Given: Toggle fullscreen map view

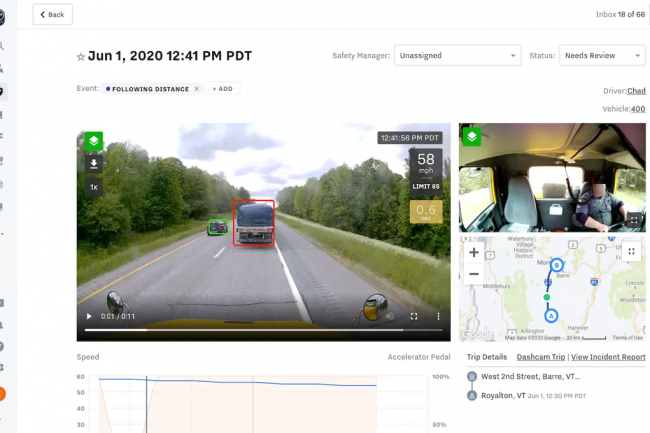Looking at the screenshot, I should click(631, 251).
